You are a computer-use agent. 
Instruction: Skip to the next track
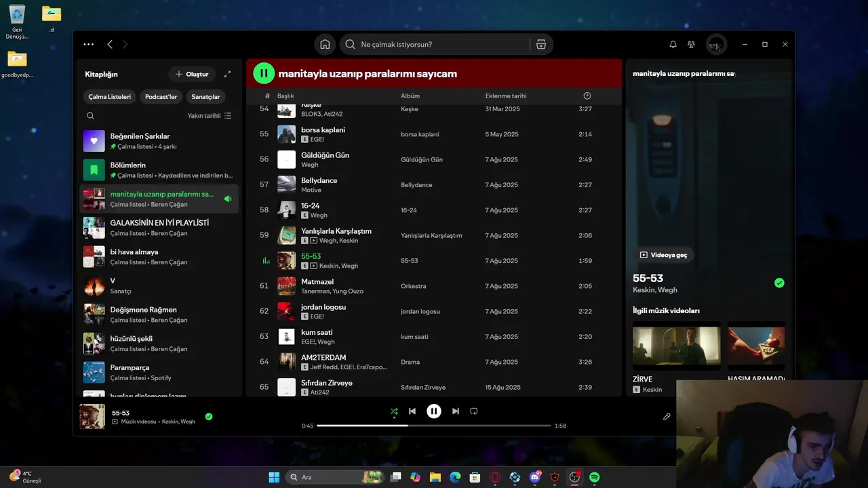pos(456,411)
